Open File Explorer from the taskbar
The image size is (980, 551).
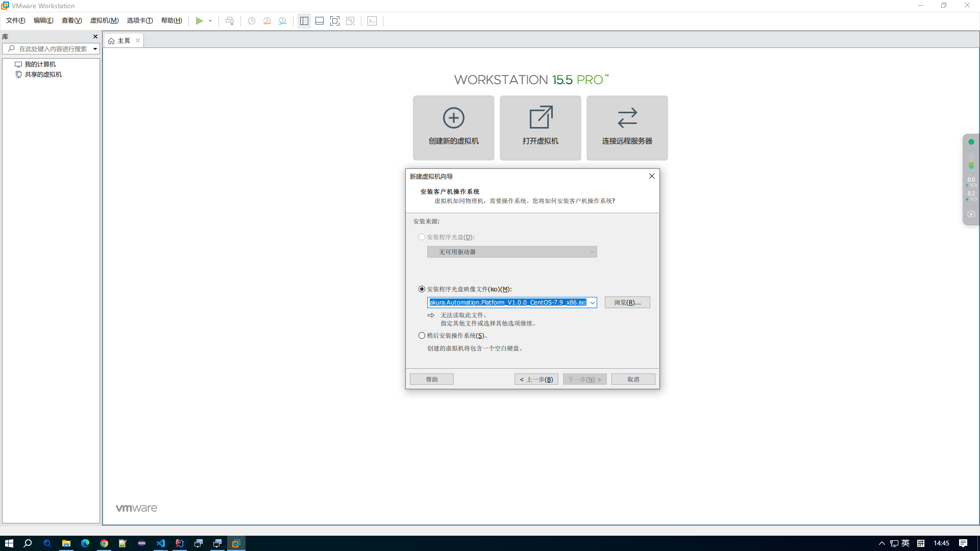pyautogui.click(x=66, y=543)
